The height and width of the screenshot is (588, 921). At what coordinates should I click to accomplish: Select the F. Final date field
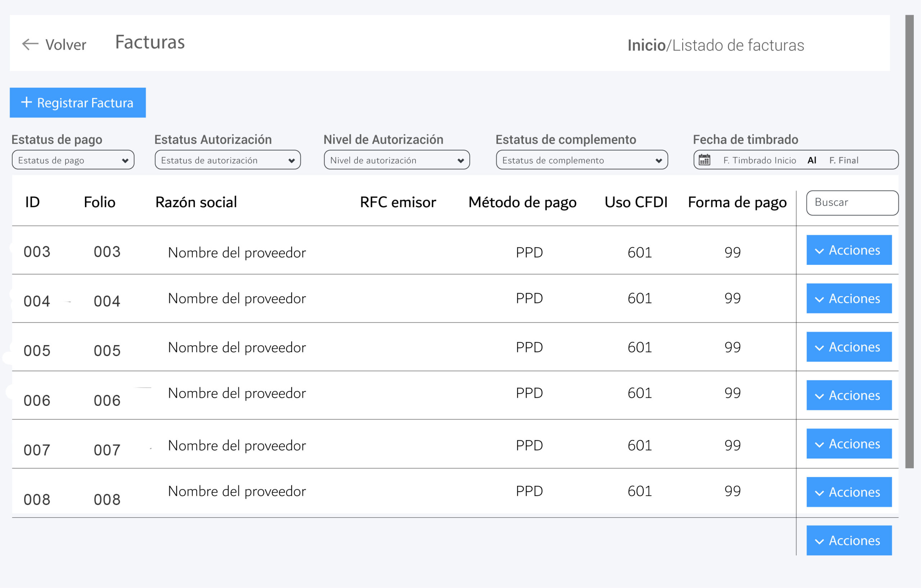tap(844, 160)
